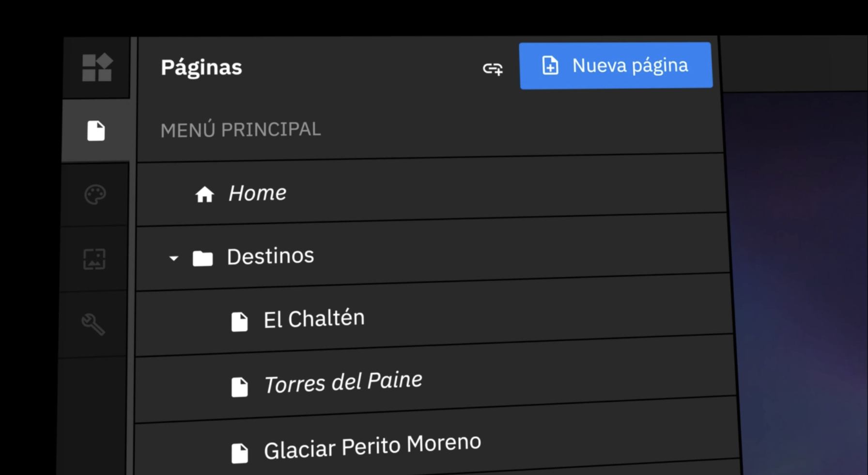Open the main dashboard panel icon

click(x=96, y=67)
